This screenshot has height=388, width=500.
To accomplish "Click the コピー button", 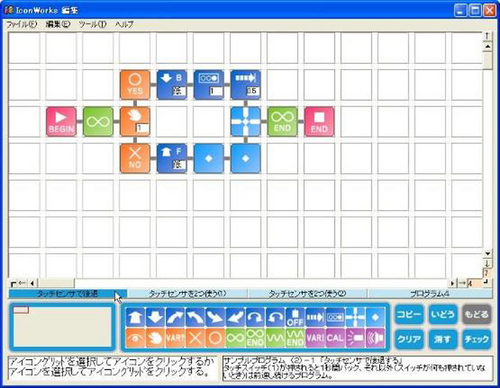I will 409,314.
